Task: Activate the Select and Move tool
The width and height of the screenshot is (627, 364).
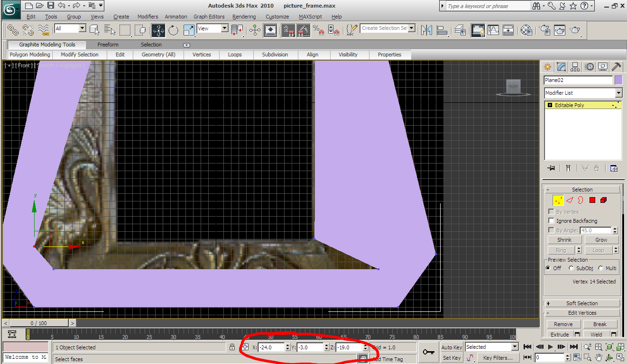Action: (158, 30)
